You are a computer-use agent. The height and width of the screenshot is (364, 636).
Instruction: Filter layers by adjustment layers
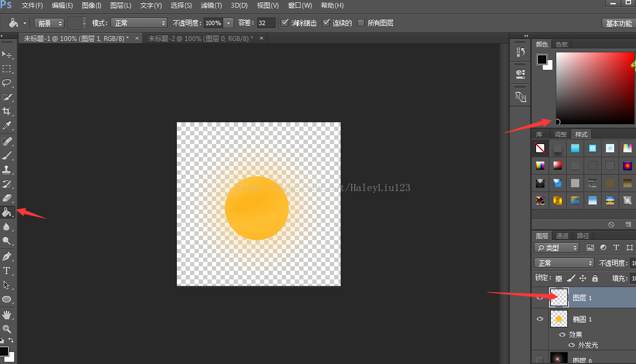click(603, 248)
